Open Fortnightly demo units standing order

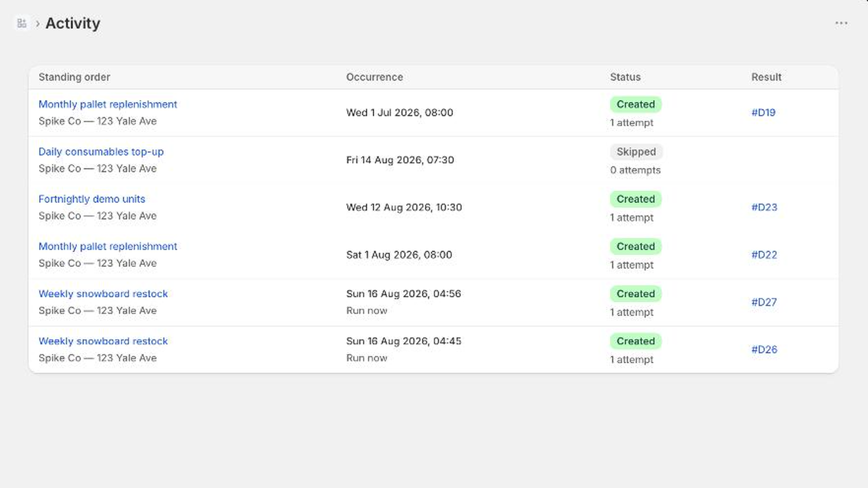[x=92, y=199]
